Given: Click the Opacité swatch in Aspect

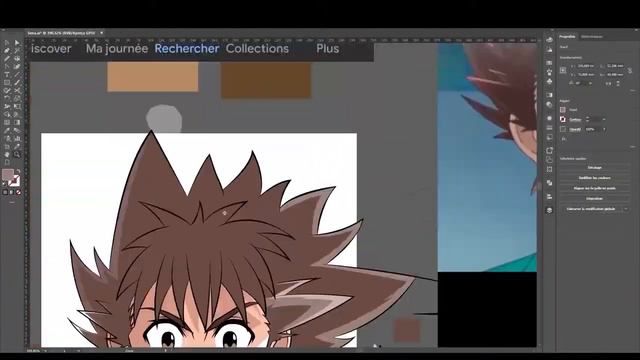Looking at the screenshot, I should coord(563,129).
